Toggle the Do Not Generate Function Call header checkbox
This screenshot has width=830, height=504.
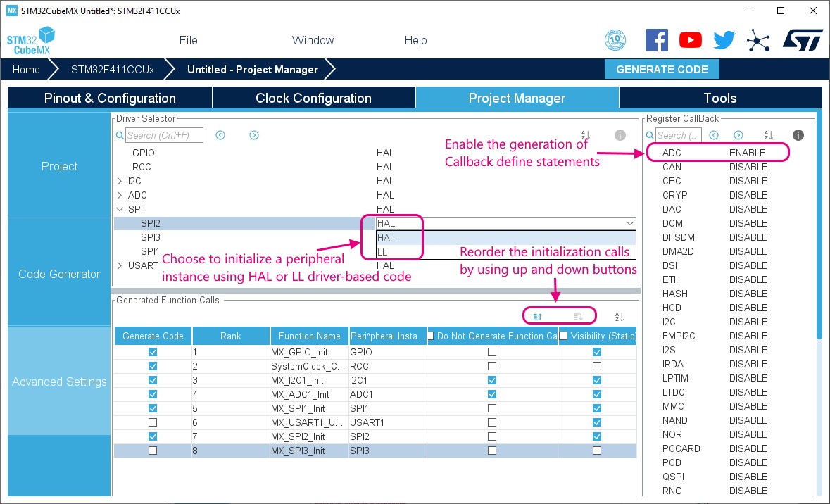(430, 336)
